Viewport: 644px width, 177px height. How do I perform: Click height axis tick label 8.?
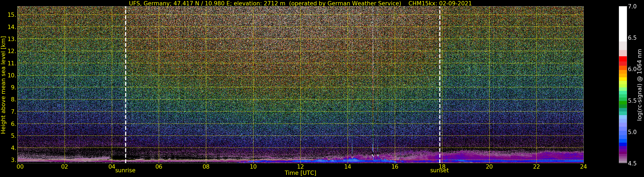pos(14,100)
